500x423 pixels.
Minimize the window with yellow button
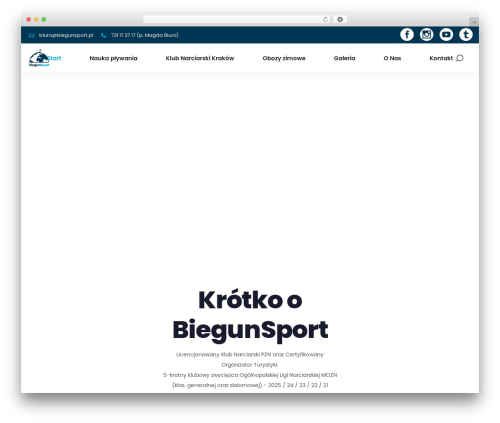[36, 19]
